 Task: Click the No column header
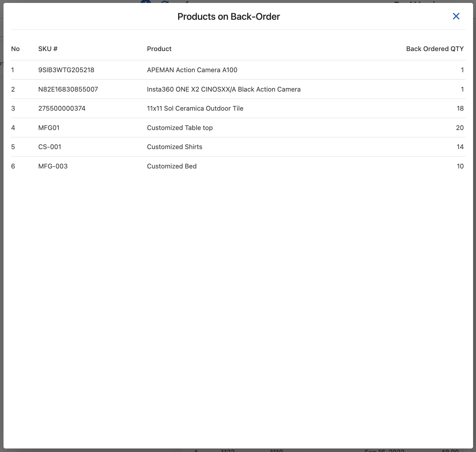point(15,49)
